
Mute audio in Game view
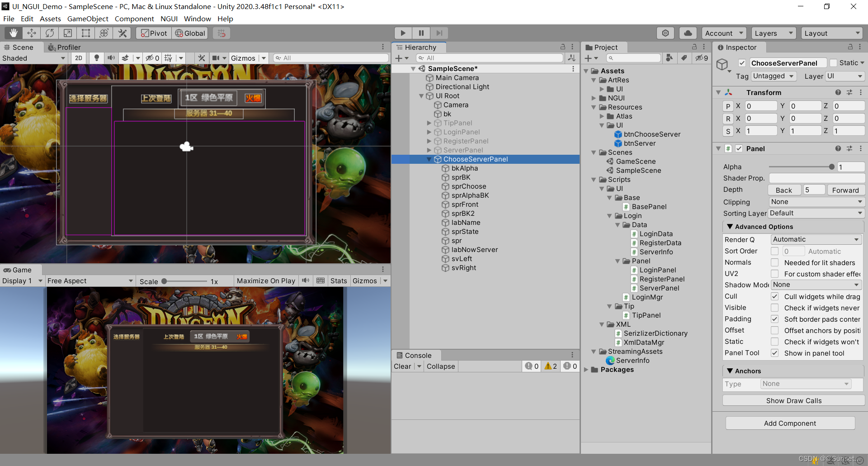[x=306, y=281]
